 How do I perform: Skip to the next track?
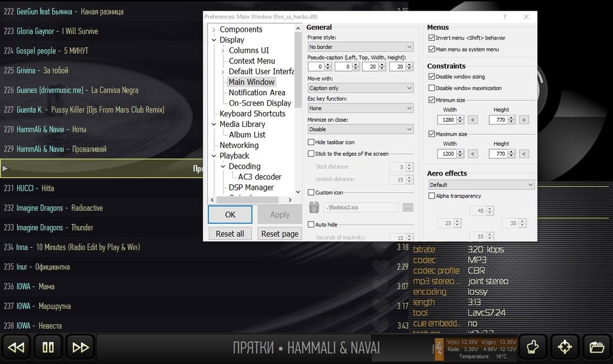(80, 347)
